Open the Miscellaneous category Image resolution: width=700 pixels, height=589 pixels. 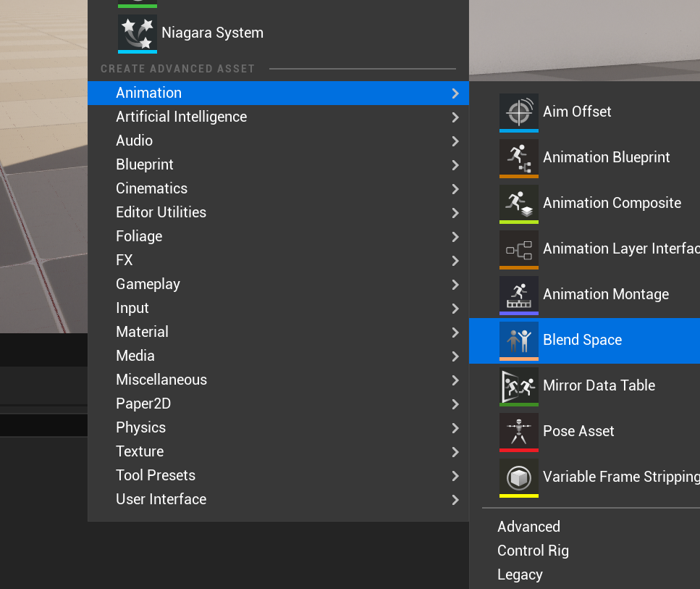tap(278, 380)
